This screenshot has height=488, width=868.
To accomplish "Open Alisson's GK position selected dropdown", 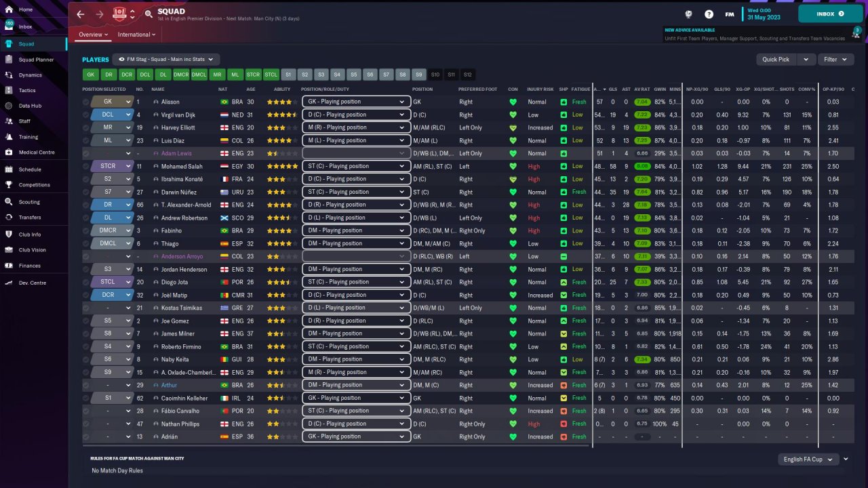I will coord(112,102).
